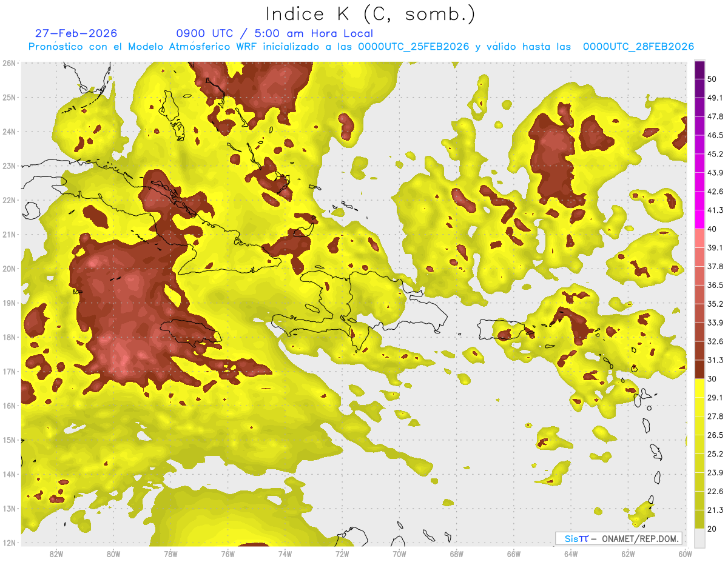Image resolution: width=728 pixels, height=562 pixels.
Task: Click the colorbar value '42.6'
Action: 715,192
